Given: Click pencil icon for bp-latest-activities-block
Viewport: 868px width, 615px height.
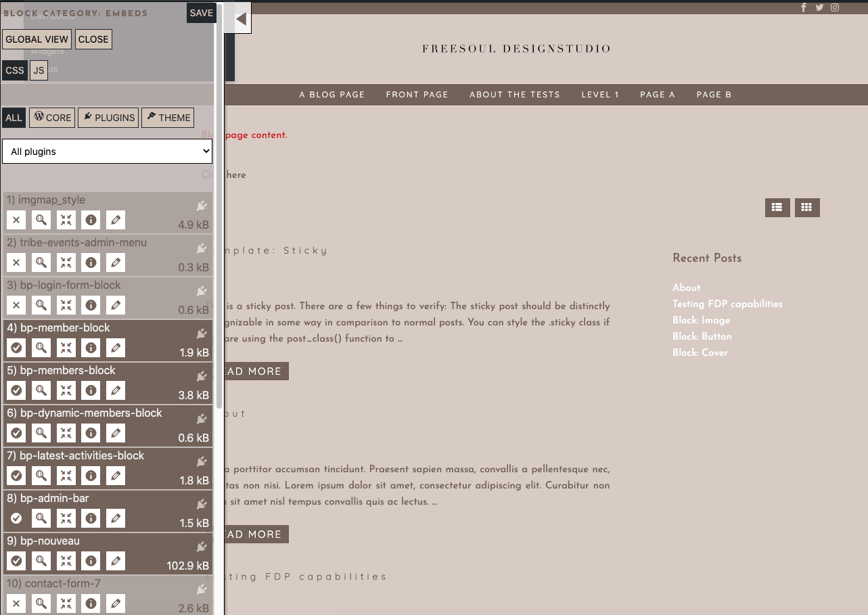Looking at the screenshot, I should coord(116,476).
